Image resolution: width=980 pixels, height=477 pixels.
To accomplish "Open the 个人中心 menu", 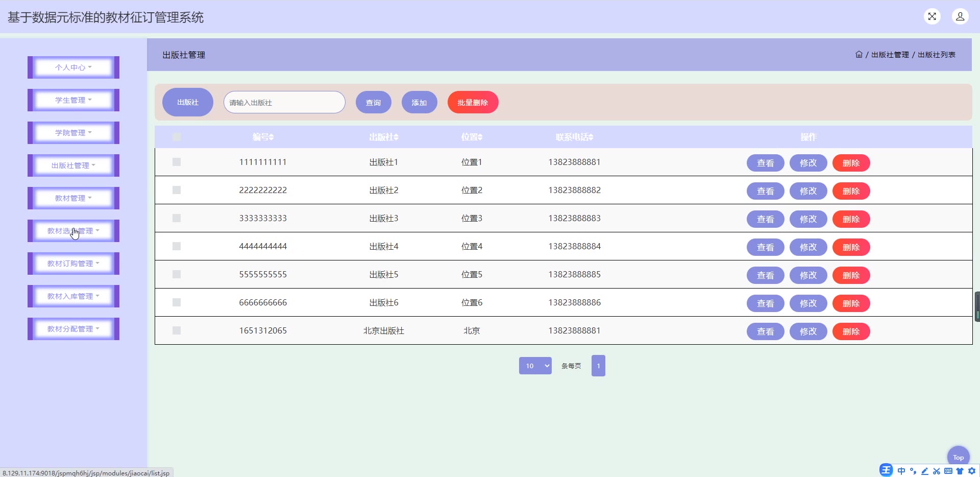I will (x=73, y=67).
